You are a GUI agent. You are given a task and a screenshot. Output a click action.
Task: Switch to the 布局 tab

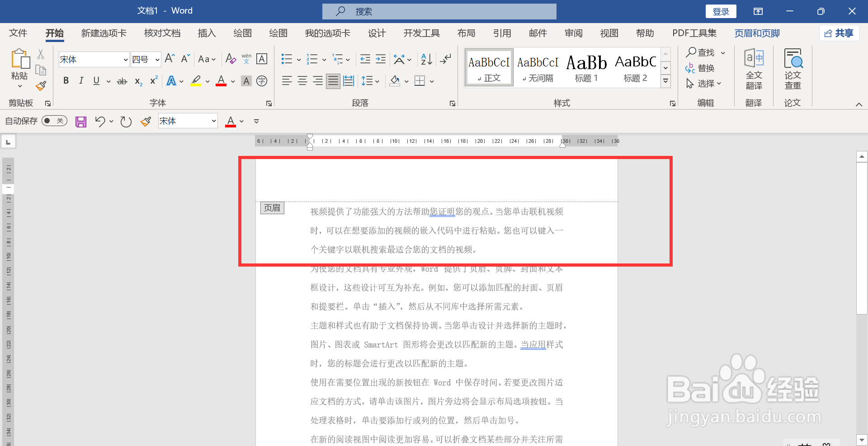[466, 33]
